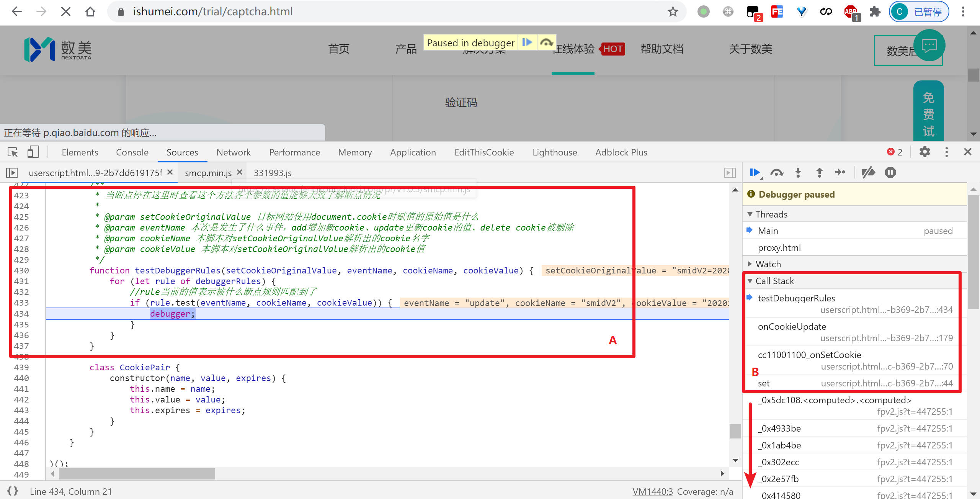The image size is (980, 499).
Task: Toggle deactivate all breakpoints
Action: pyautogui.click(x=868, y=173)
